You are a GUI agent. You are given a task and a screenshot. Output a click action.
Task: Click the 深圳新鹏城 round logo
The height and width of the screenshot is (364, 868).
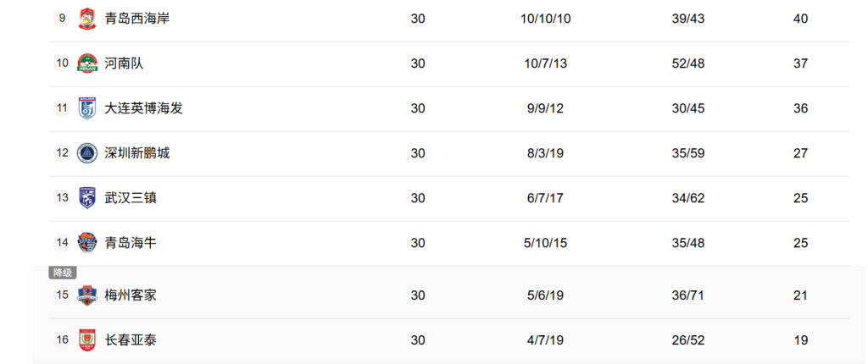click(87, 153)
